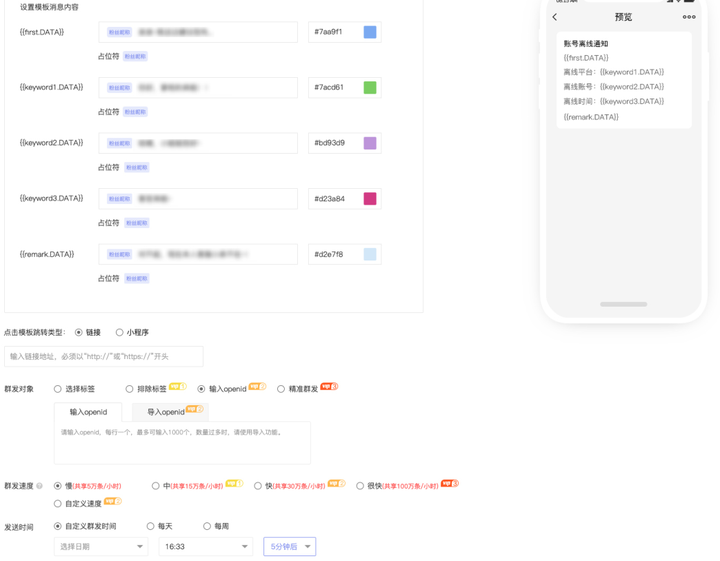This screenshot has height=561, width=720.
Task: Open the three-dot menu in preview header
Action: (x=689, y=17)
